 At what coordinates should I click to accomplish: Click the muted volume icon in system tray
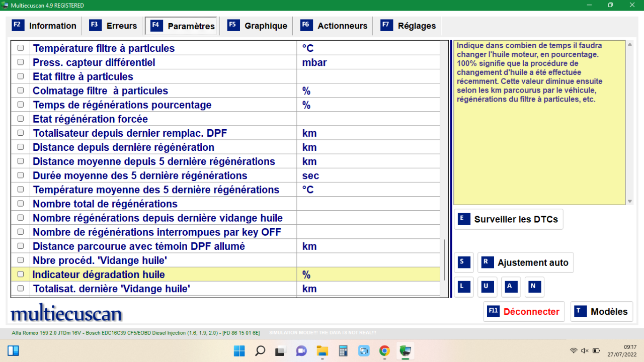(585, 350)
